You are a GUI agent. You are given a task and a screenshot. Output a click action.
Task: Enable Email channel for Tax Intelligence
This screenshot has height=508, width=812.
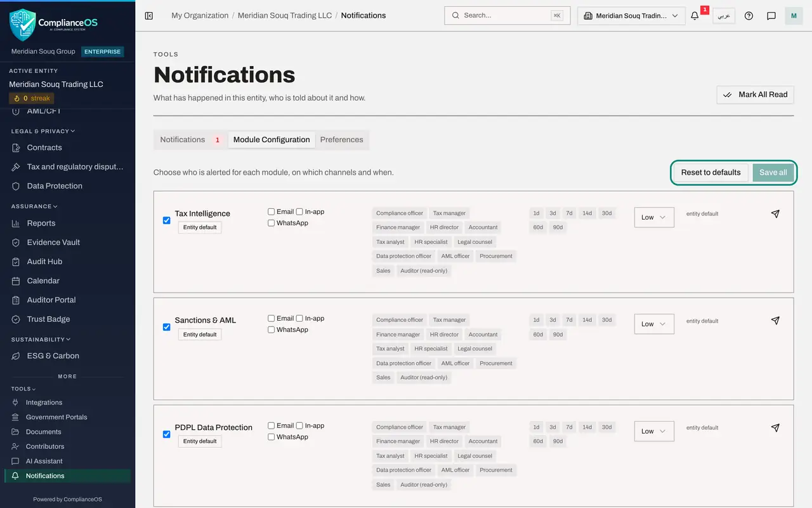(x=272, y=211)
